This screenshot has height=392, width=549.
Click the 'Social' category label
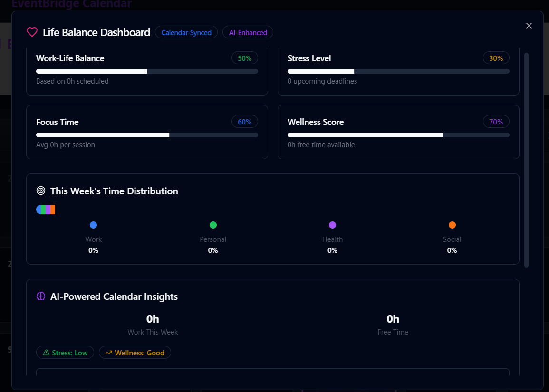pyautogui.click(x=452, y=239)
